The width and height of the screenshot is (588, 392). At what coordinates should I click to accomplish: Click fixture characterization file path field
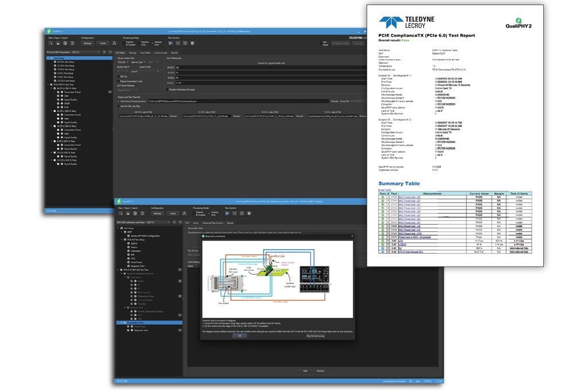(x=238, y=101)
